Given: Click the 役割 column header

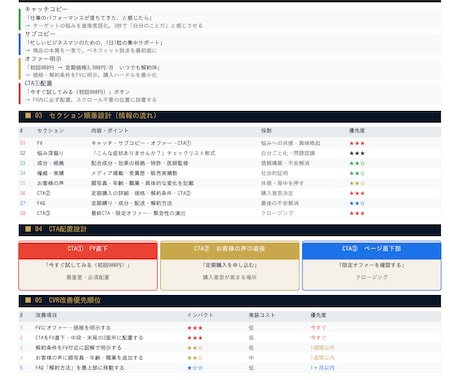Looking at the screenshot, I should 266,131.
